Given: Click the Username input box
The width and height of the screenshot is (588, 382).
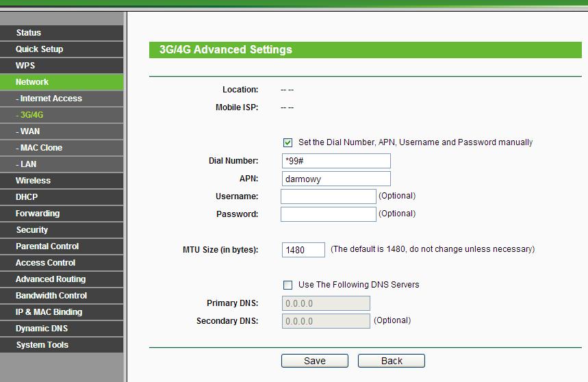Looking at the screenshot, I should [x=328, y=196].
